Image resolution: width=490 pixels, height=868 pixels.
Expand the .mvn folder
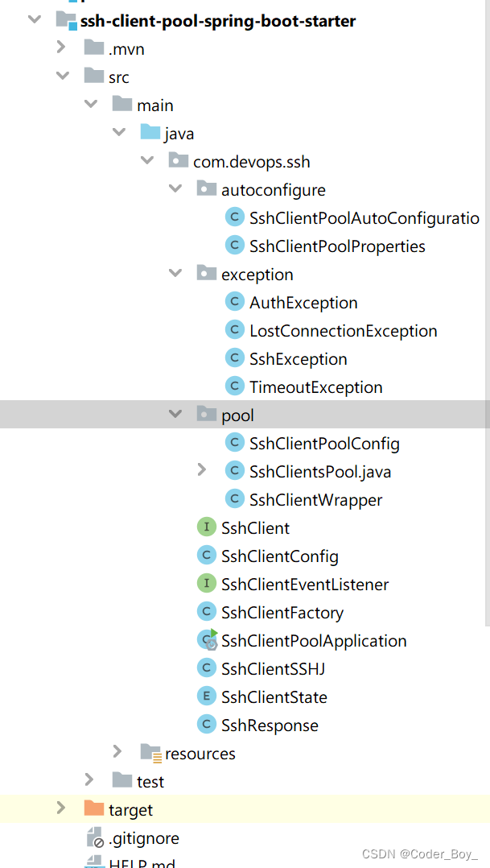[62, 48]
